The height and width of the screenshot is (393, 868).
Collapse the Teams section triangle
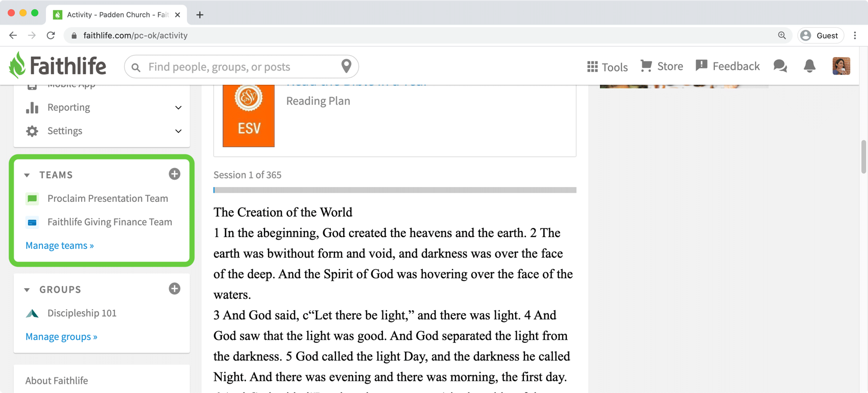[27, 175]
